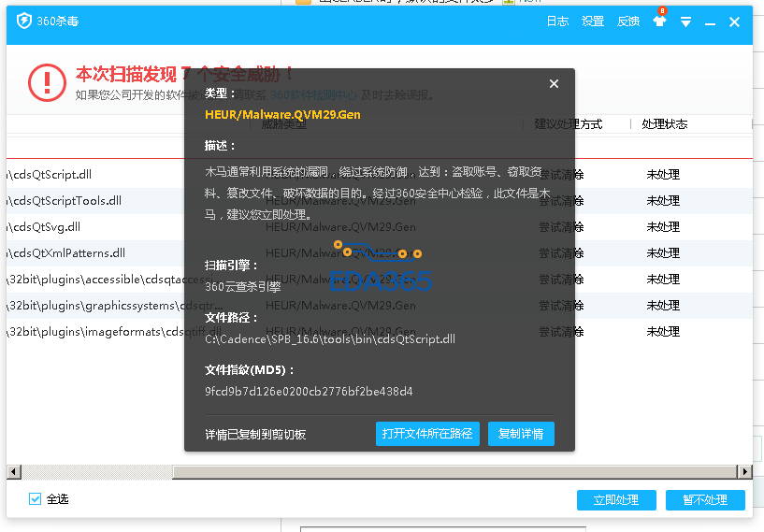The image size is (764, 532).
Task: Click 复制详情 button
Action: pos(521,434)
